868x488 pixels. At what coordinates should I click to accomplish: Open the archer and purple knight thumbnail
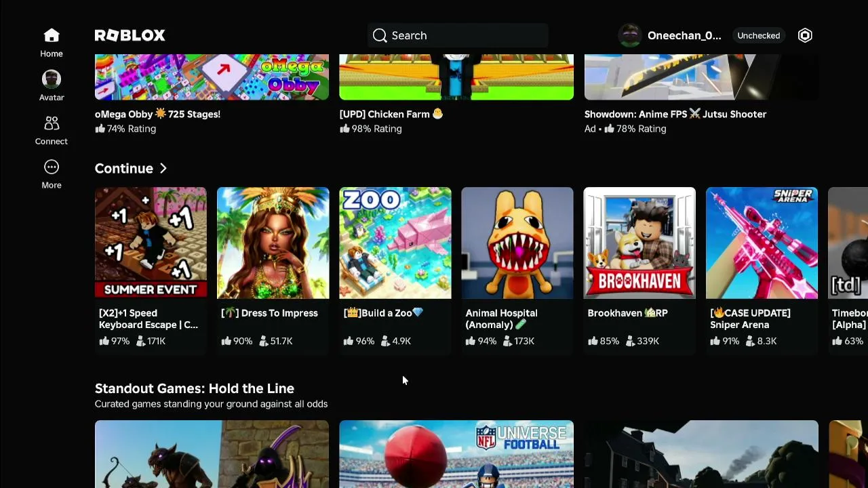212,454
